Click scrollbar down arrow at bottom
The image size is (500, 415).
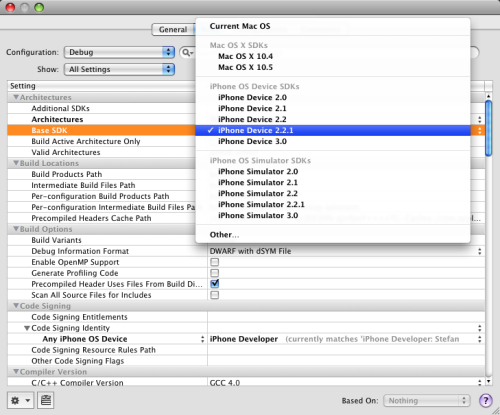[488, 381]
